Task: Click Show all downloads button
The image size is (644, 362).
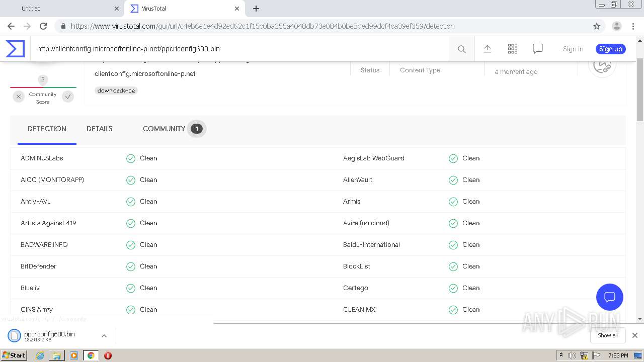Action: (607, 335)
